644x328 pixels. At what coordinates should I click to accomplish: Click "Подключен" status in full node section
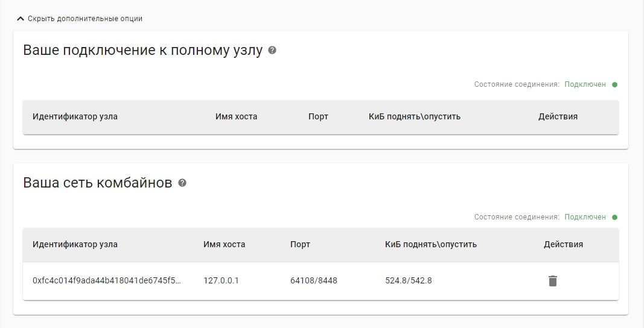585,84
